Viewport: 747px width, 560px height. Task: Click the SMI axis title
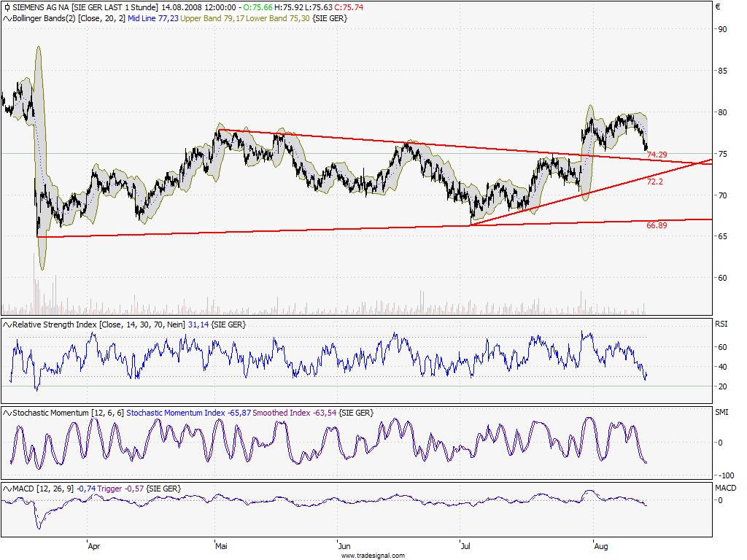pyautogui.click(x=721, y=412)
